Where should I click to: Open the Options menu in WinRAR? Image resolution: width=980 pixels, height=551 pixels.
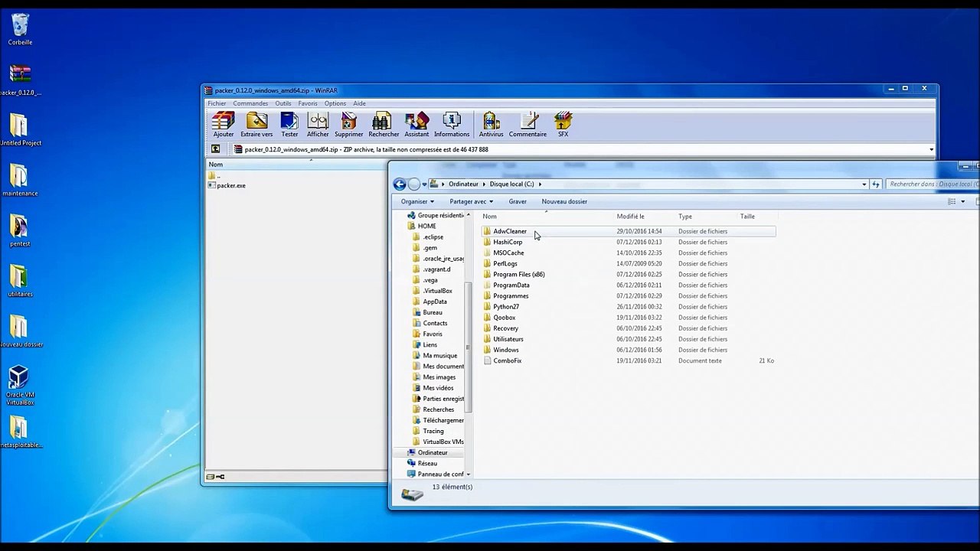(335, 103)
